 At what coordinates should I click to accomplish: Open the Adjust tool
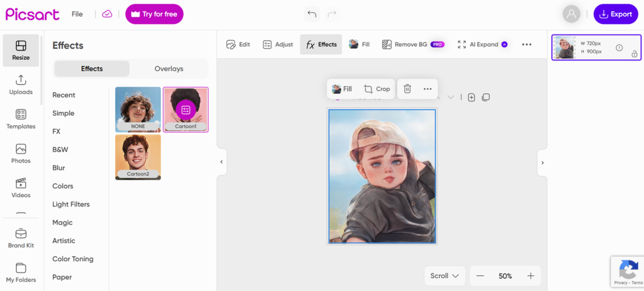278,44
